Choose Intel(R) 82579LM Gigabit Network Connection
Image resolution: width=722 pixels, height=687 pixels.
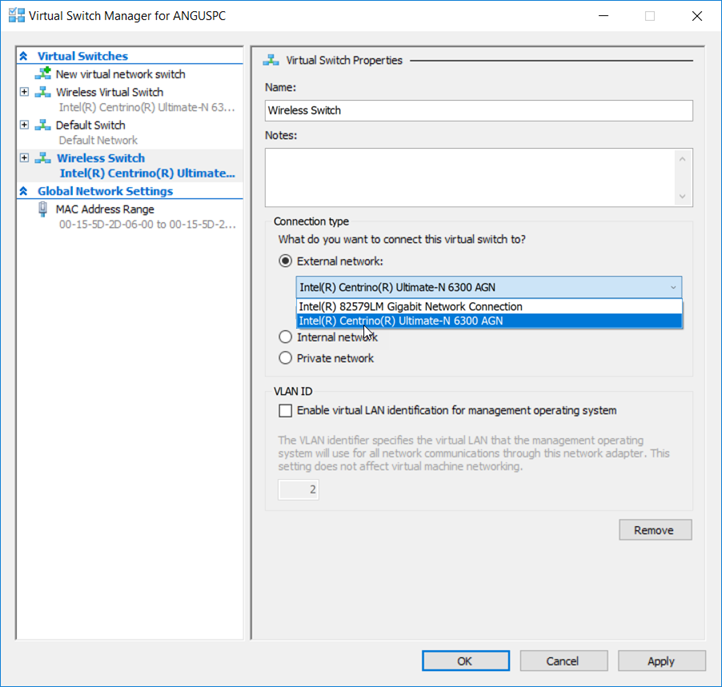489,307
